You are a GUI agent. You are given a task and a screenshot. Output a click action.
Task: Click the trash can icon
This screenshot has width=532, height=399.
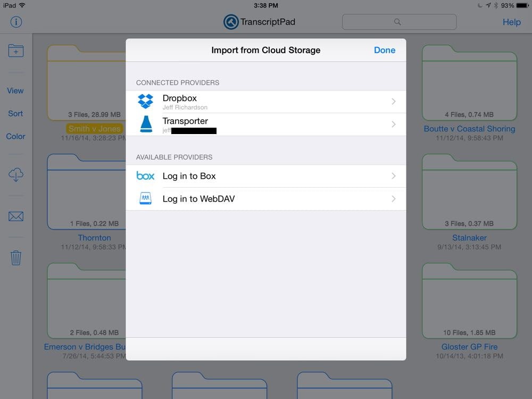click(16, 258)
